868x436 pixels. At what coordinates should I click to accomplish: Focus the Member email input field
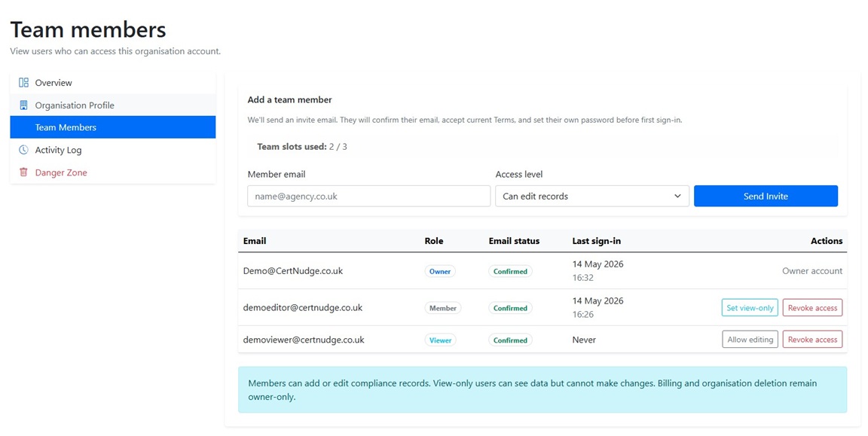(x=368, y=197)
